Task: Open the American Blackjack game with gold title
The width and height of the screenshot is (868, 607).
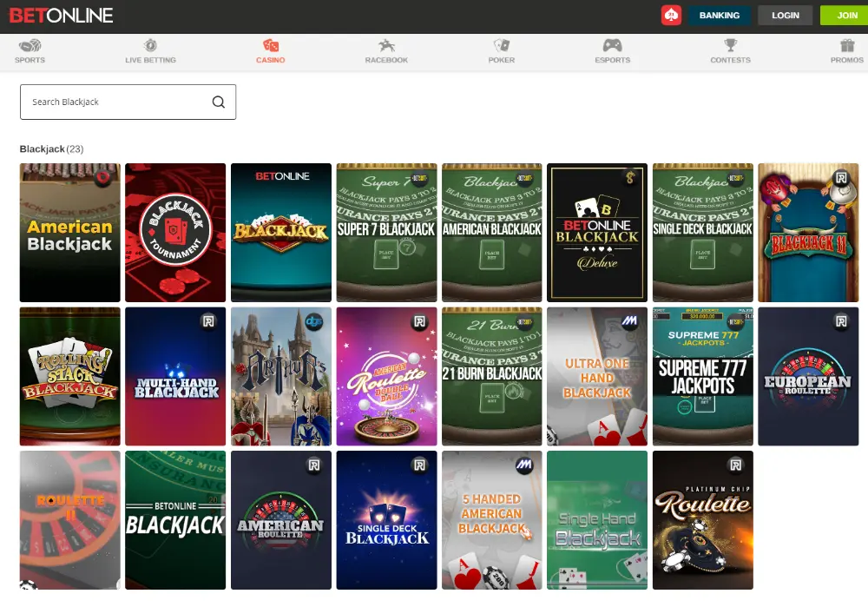Action: (x=69, y=233)
